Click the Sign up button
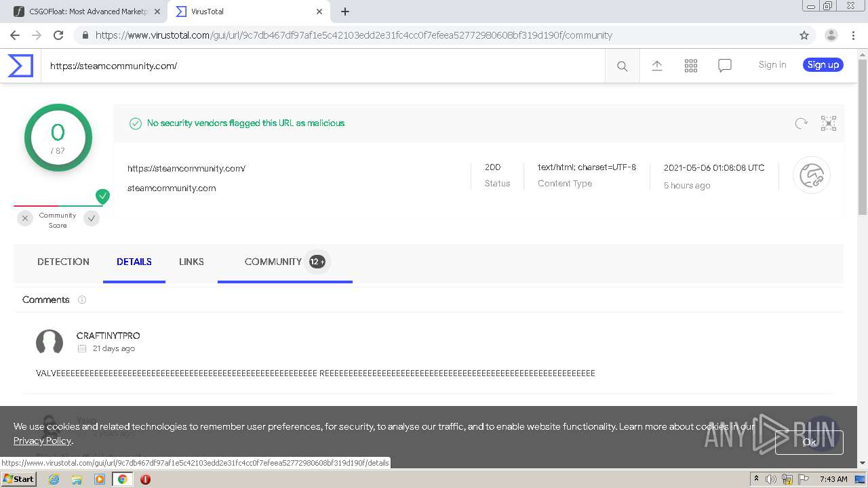The width and height of the screenshot is (868, 488). coord(823,64)
